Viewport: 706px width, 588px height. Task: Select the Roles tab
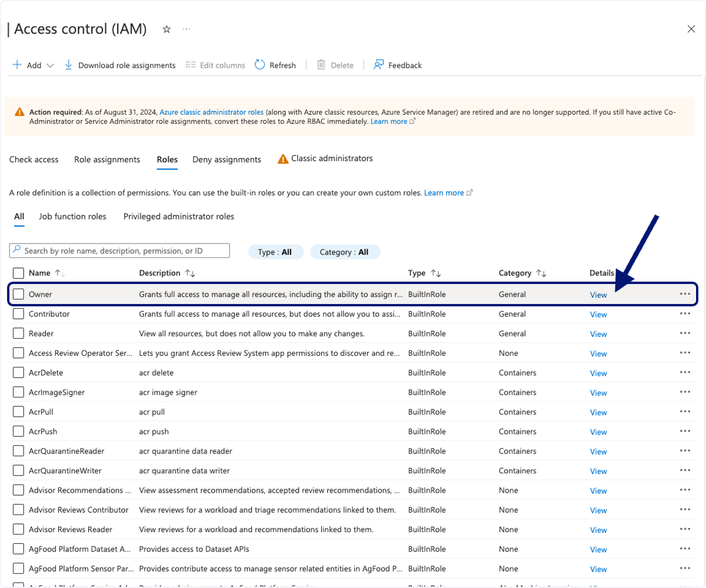tap(167, 159)
